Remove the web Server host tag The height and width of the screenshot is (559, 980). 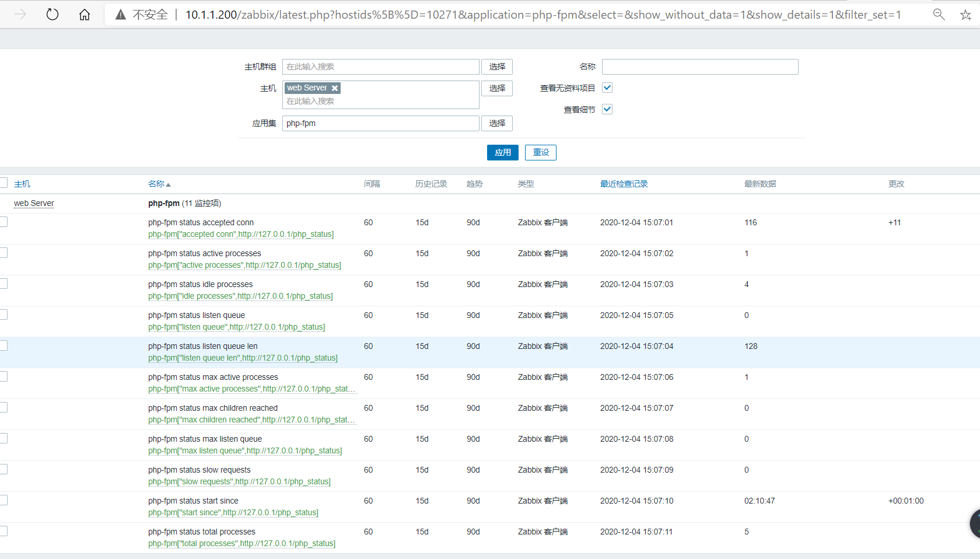point(335,88)
